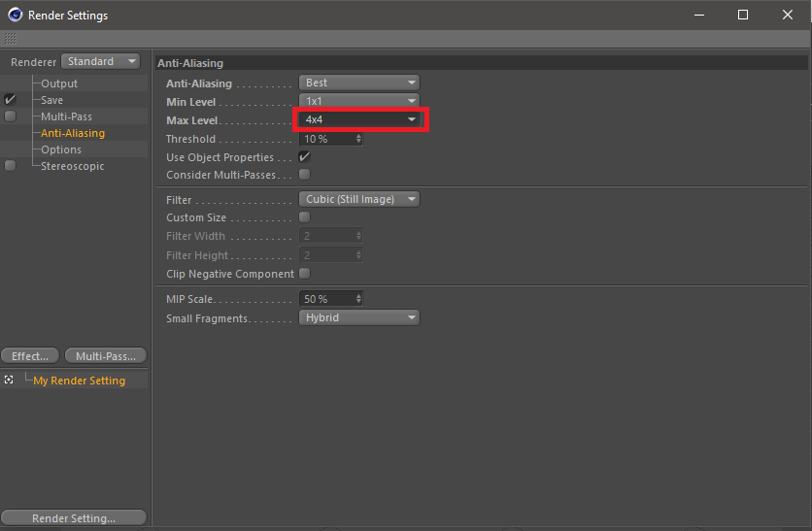Select Options in the settings tree
Screen dimensions: 812x531
(61, 149)
